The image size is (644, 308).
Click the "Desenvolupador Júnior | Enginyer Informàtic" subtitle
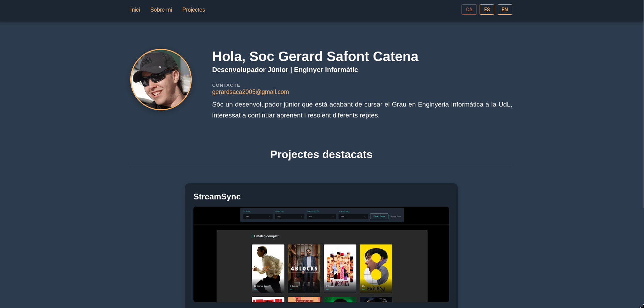click(285, 70)
